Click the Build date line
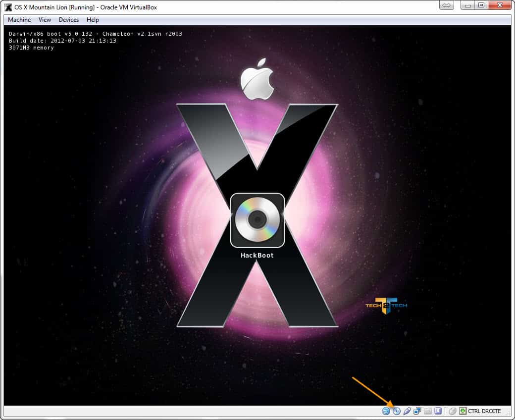515x420 pixels. tap(62, 41)
